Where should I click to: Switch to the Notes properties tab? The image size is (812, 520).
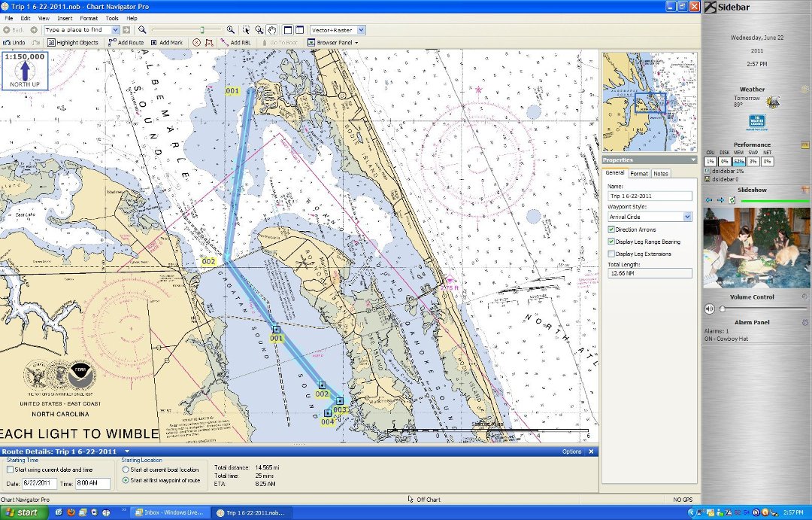point(660,174)
